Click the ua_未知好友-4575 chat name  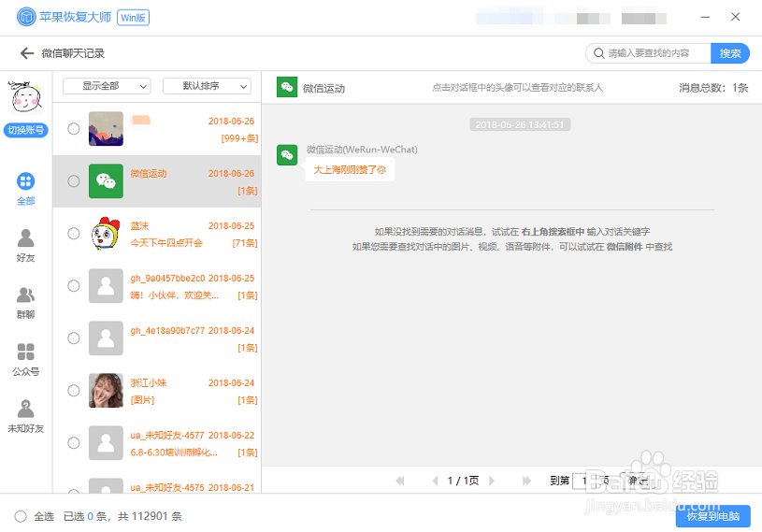click(167, 487)
